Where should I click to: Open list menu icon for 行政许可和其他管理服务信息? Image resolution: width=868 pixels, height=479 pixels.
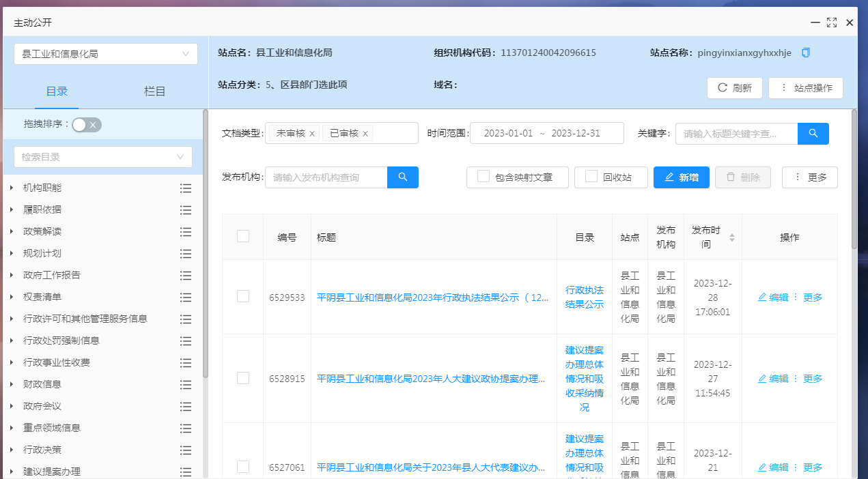[x=186, y=319]
